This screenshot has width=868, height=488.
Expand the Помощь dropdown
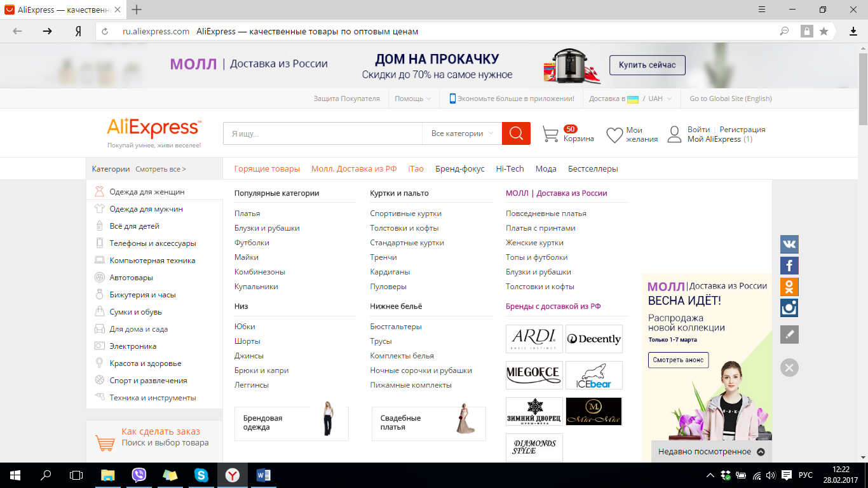(413, 98)
